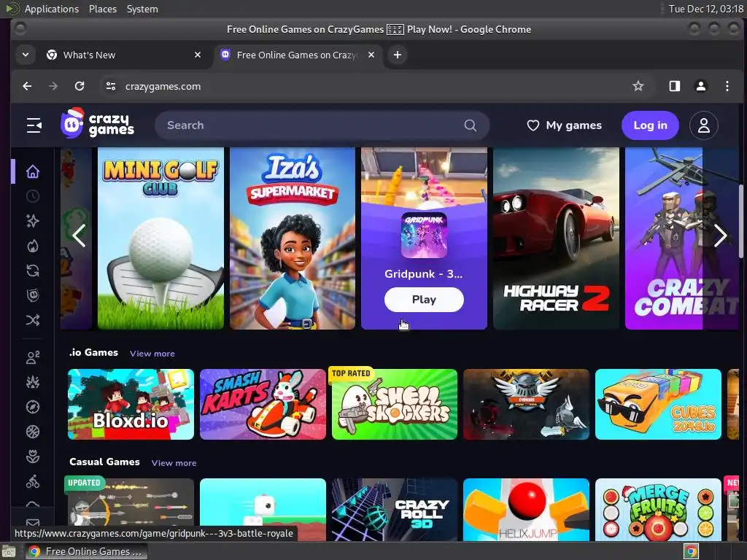747x560 pixels.
Task: Open Shell Shockers game
Action: (395, 404)
